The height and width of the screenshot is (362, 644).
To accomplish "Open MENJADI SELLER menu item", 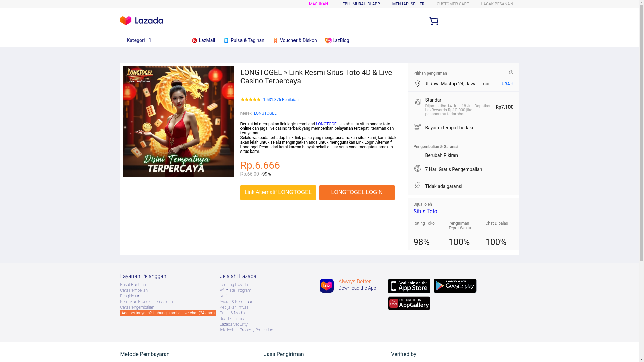I will tap(408, 4).
